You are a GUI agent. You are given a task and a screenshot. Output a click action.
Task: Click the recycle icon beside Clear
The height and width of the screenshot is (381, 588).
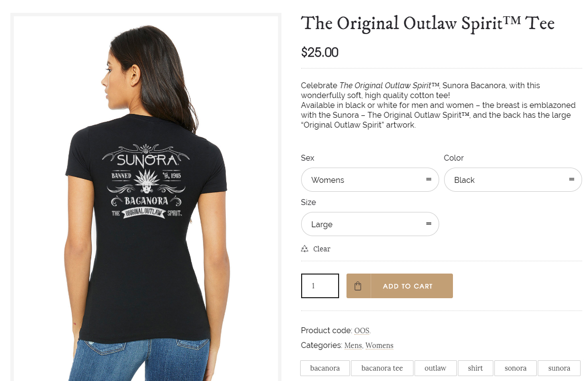click(305, 248)
